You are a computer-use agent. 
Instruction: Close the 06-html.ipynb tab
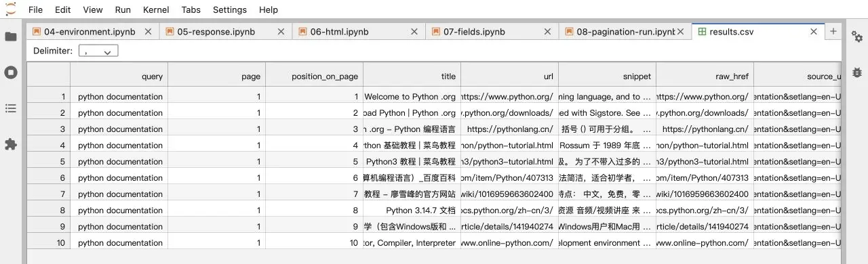tap(414, 32)
